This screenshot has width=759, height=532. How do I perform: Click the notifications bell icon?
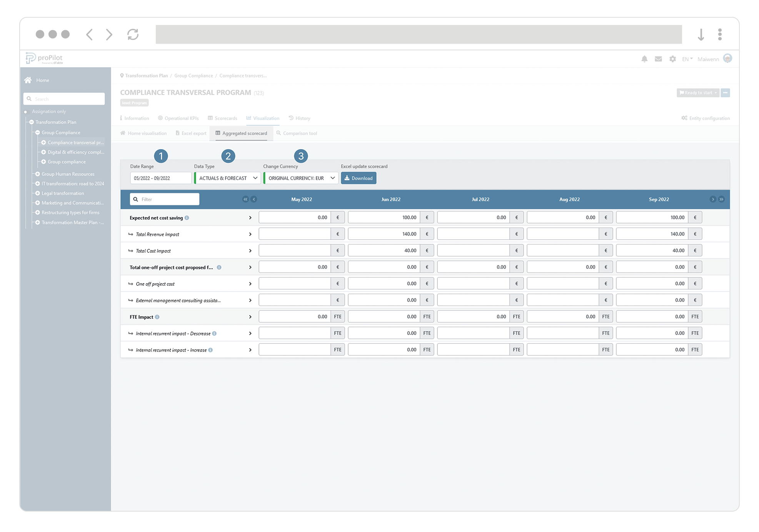[x=644, y=59]
